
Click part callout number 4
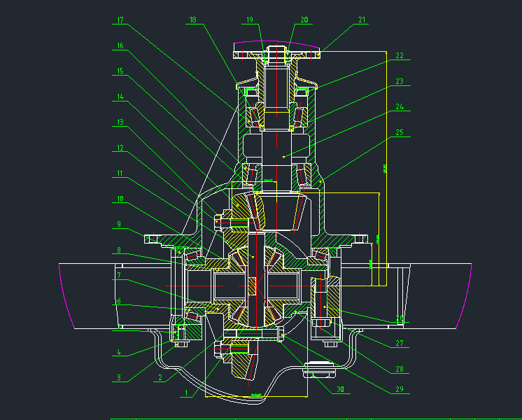click(x=119, y=352)
